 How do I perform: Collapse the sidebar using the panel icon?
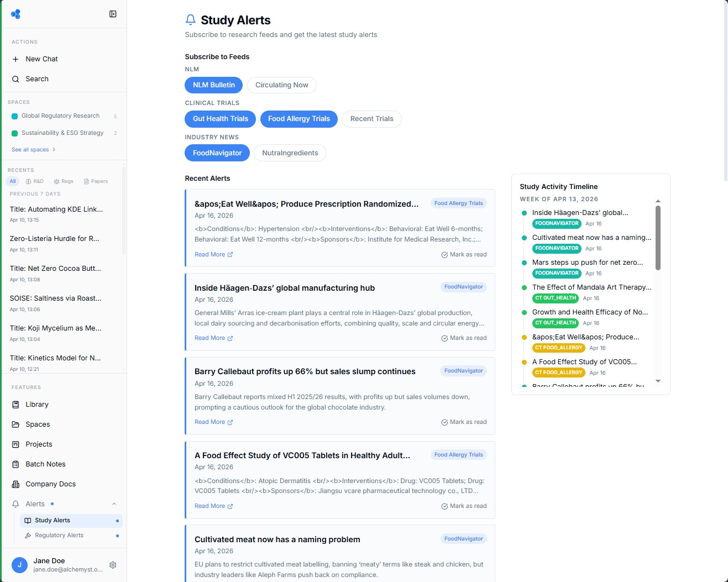pyautogui.click(x=113, y=14)
